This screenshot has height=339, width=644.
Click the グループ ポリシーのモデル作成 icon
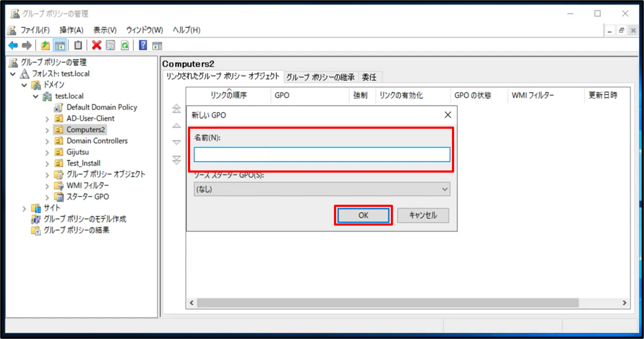[x=36, y=219]
